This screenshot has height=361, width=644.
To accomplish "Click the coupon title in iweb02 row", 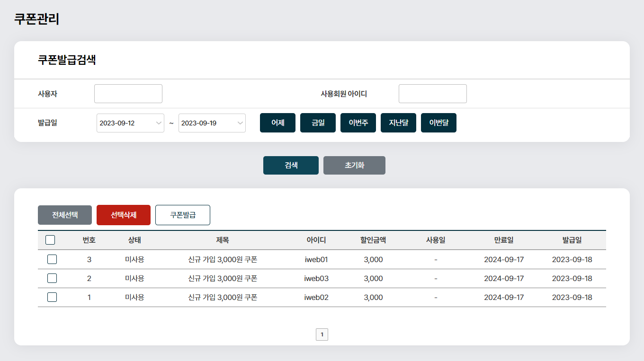I will coord(223,297).
